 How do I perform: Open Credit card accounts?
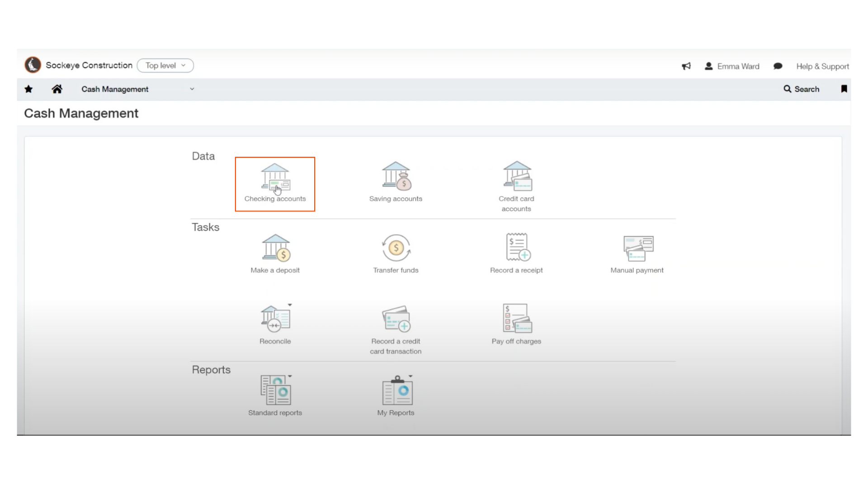click(x=516, y=186)
